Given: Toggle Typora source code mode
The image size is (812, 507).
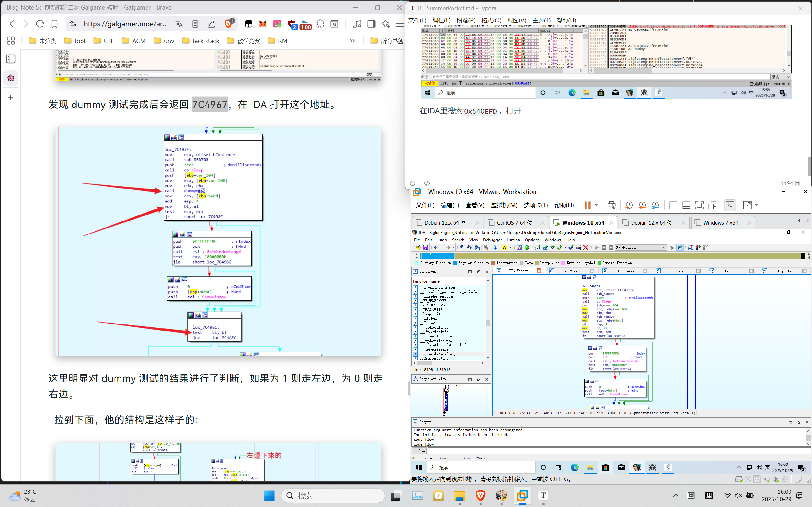Looking at the screenshot, I should click(x=427, y=183).
